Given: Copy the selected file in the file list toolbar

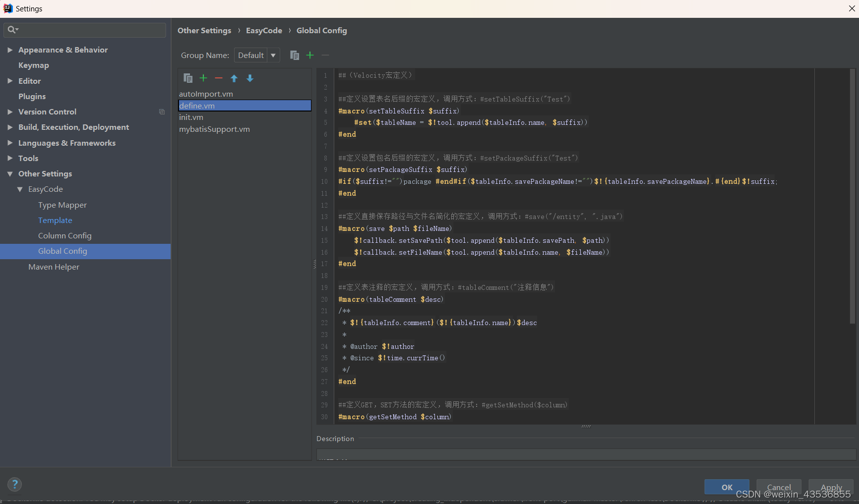Looking at the screenshot, I should [x=188, y=78].
